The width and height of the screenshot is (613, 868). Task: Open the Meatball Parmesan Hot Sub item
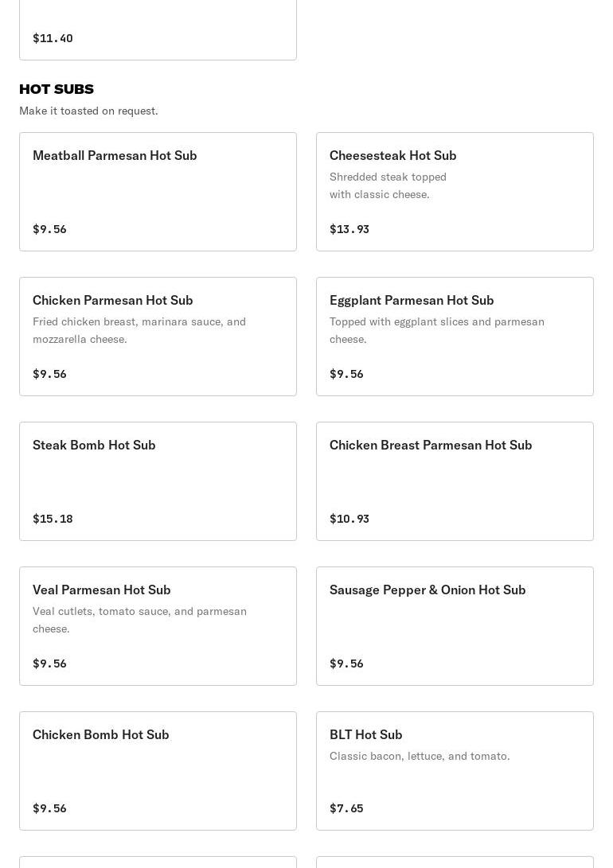coord(158,192)
